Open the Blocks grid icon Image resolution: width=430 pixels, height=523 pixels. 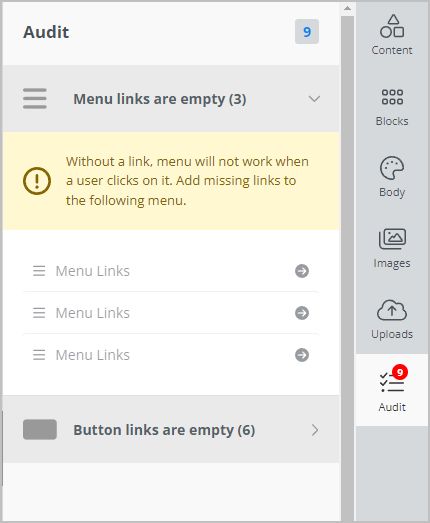(x=392, y=97)
